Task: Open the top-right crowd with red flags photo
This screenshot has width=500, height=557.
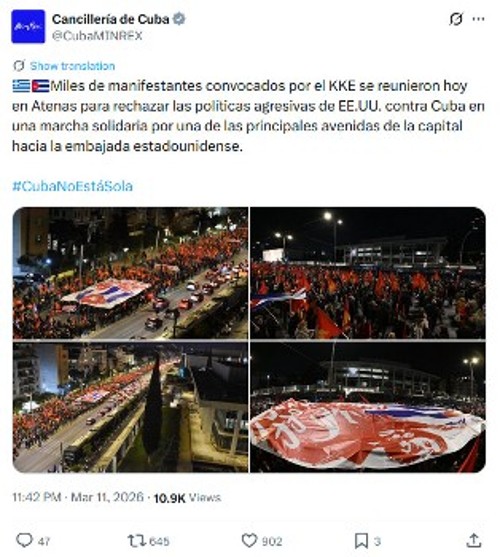Action: click(368, 273)
